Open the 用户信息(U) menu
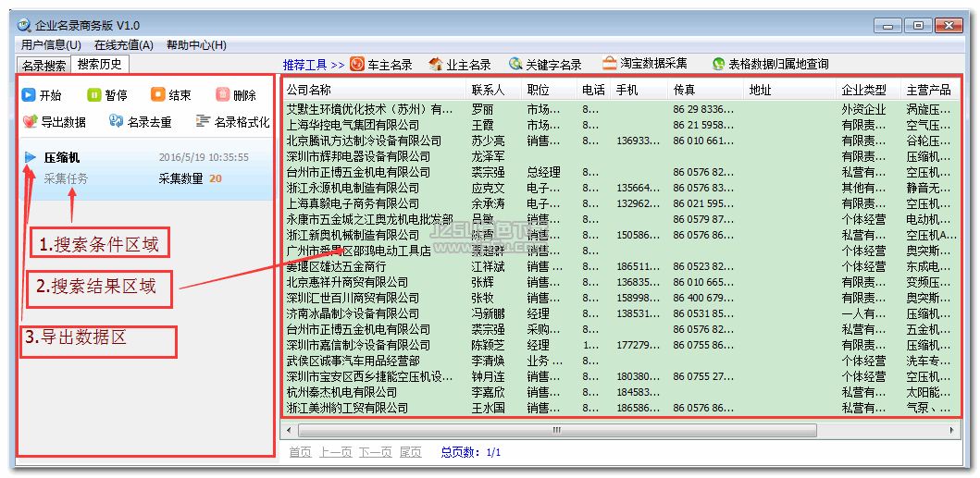The height and width of the screenshot is (478, 980). coord(51,45)
